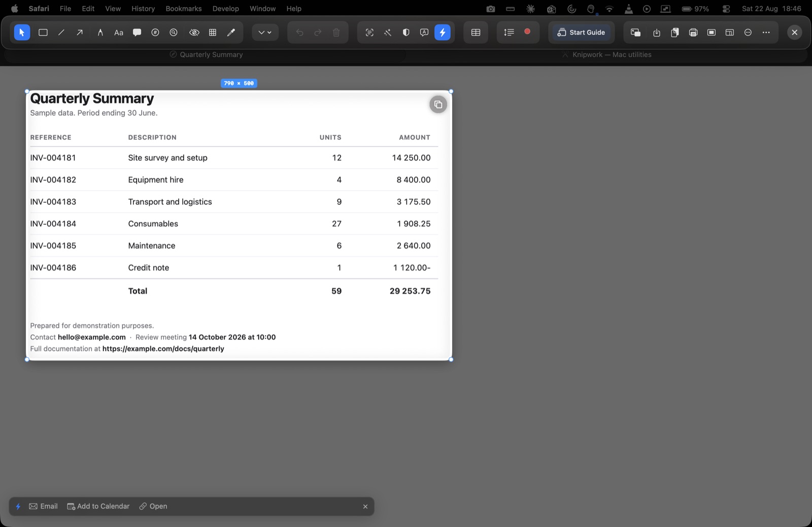
Task: Click the copy to clipboard icon
Action: 675,32
